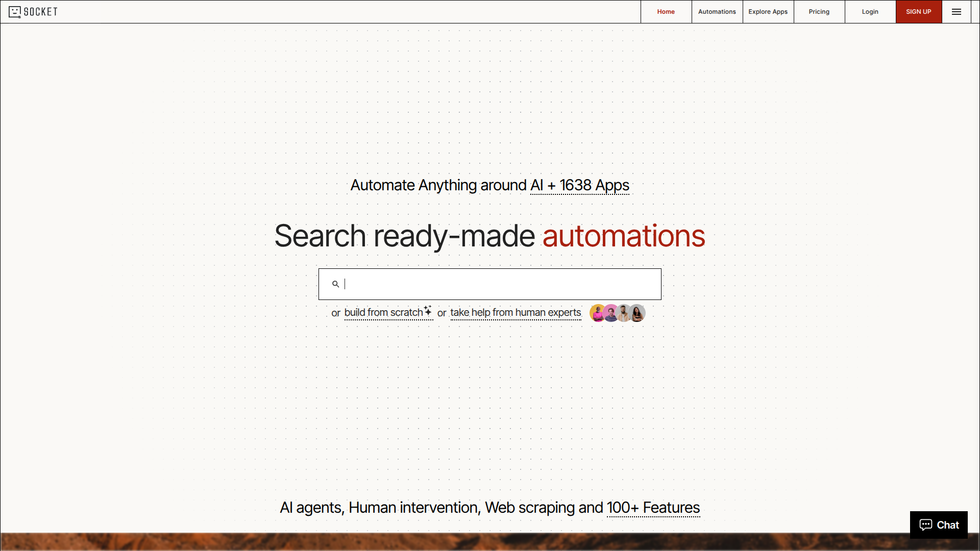Click the 100+ Features link

[x=653, y=508]
